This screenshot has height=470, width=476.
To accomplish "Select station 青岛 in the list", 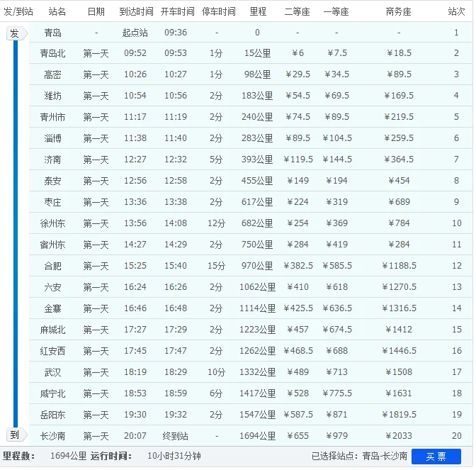I will click(53, 32).
